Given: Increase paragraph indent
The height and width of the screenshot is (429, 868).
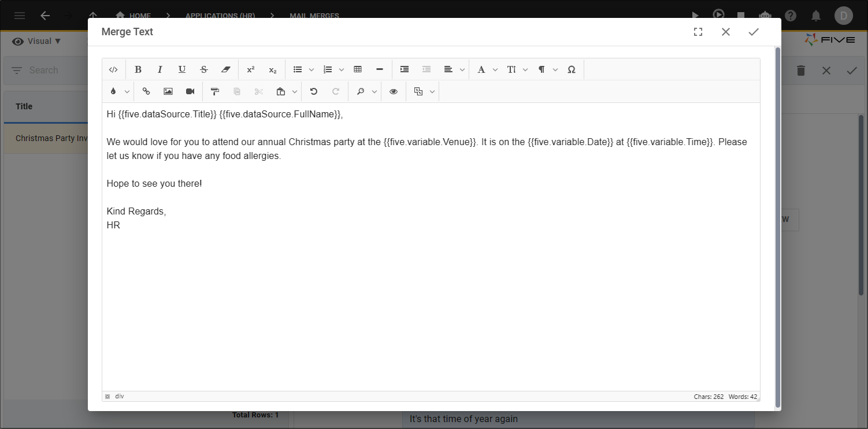Looking at the screenshot, I should [405, 69].
